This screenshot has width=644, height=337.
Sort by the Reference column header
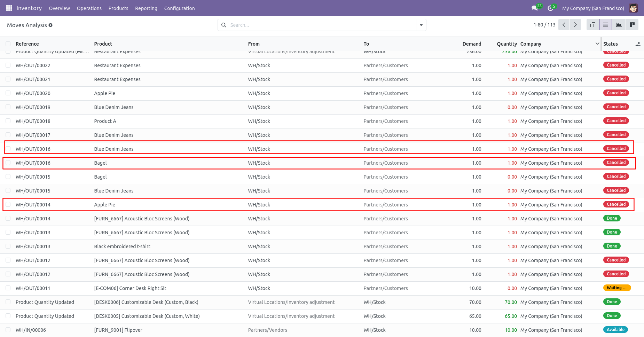[27, 44]
